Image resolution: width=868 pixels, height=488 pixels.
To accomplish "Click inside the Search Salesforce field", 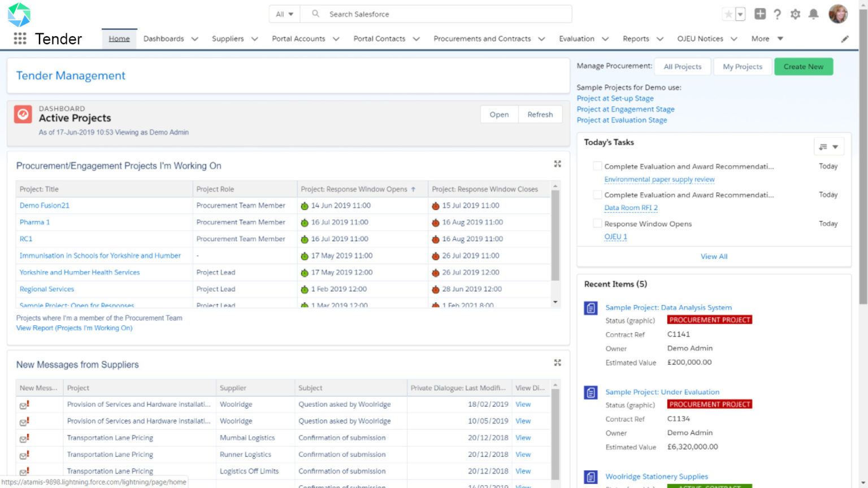I will pos(396,14).
